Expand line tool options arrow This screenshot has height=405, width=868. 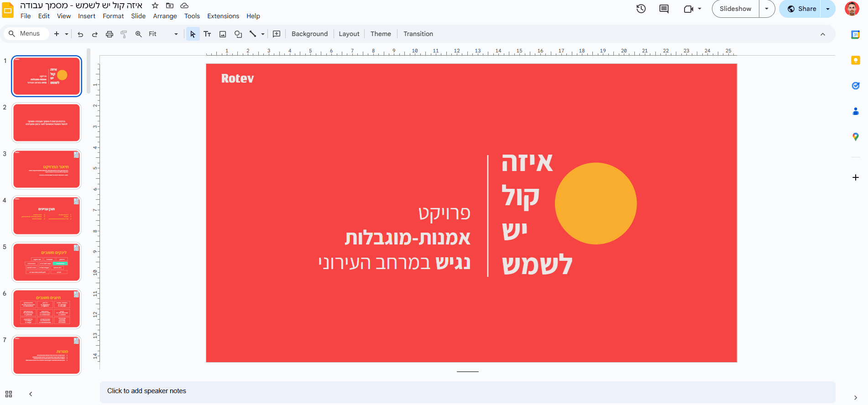click(263, 34)
